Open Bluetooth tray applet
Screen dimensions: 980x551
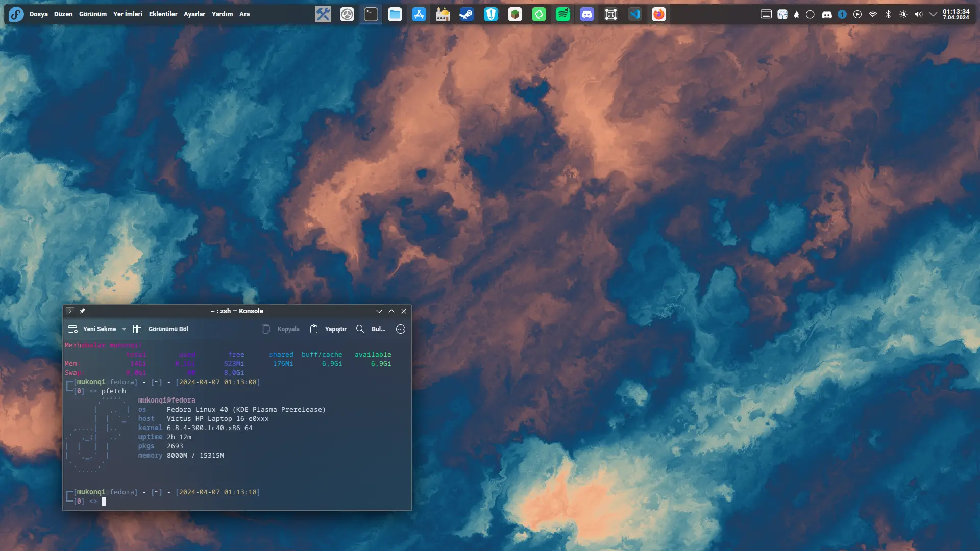(888, 14)
